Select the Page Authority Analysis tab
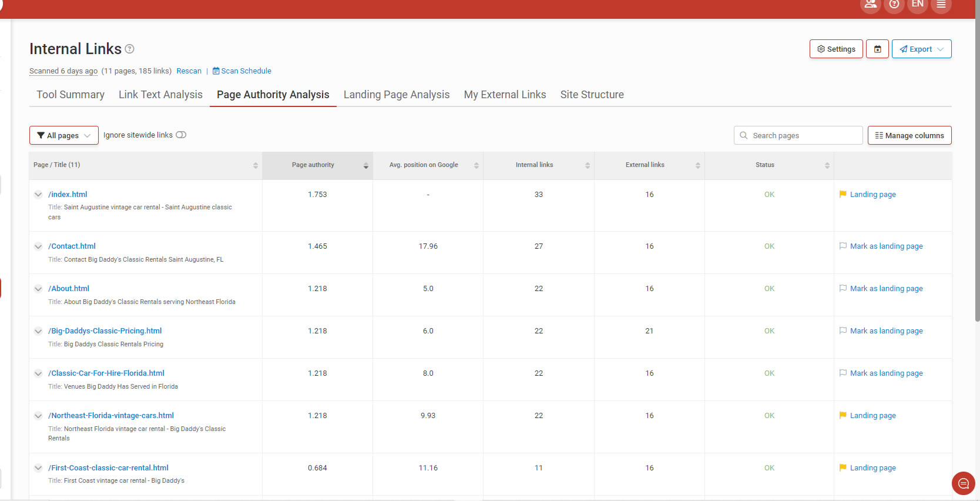The width and height of the screenshot is (980, 501). click(273, 95)
